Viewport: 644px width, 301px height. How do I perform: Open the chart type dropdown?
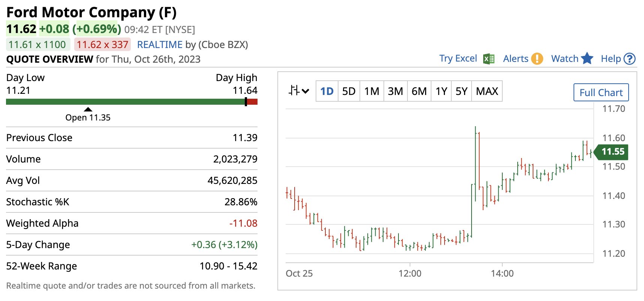(x=299, y=91)
